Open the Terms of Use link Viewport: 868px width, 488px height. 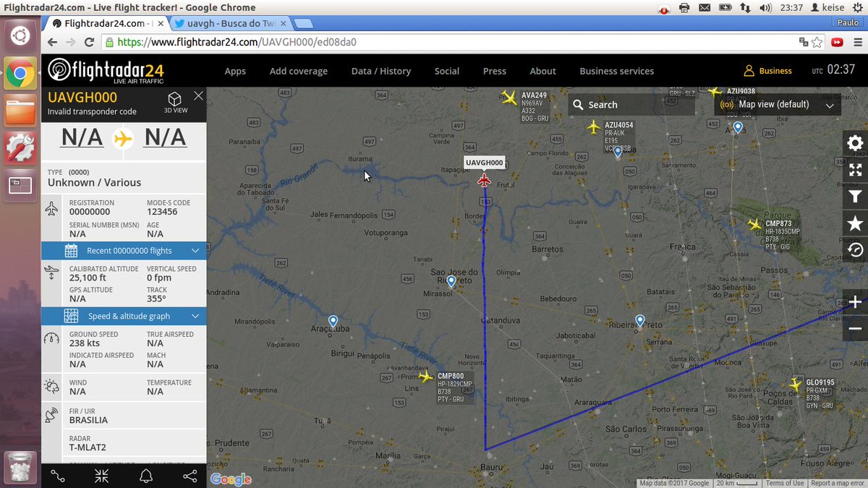click(785, 483)
